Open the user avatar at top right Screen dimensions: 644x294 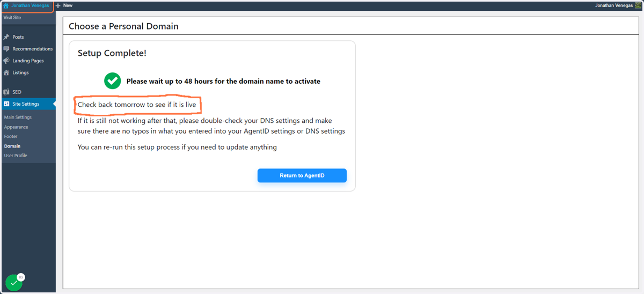tap(638, 5)
